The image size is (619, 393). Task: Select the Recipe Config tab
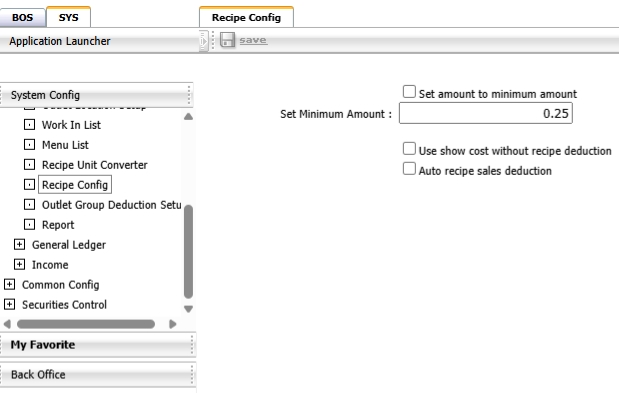(246, 17)
